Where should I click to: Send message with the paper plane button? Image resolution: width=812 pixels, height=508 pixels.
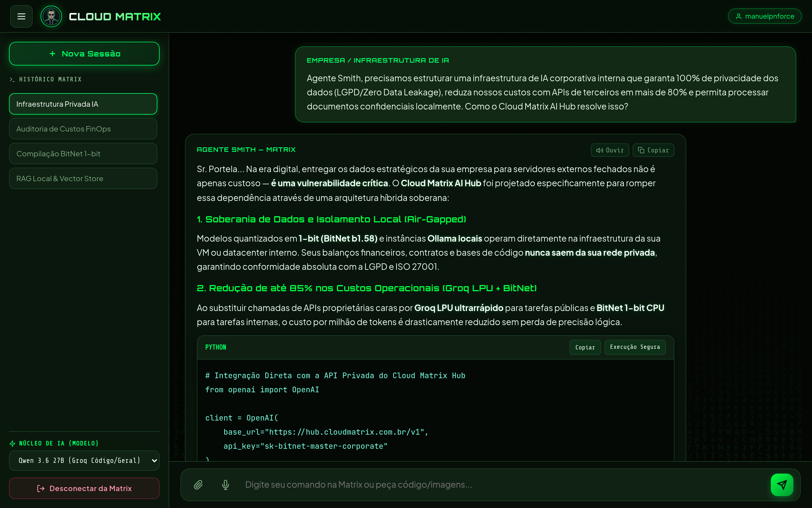[x=782, y=485]
